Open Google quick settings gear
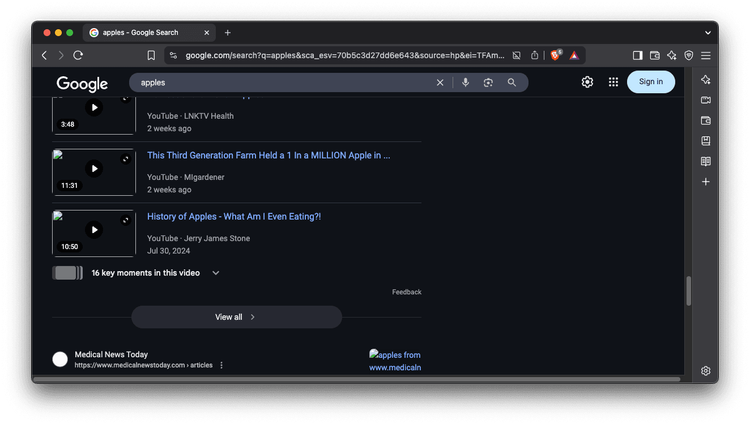 point(587,82)
